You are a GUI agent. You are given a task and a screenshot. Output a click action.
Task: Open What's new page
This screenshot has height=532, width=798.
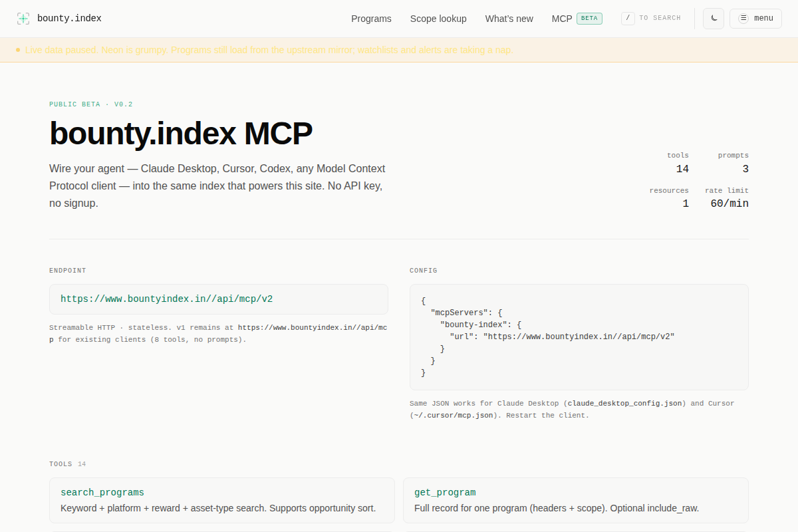click(509, 19)
